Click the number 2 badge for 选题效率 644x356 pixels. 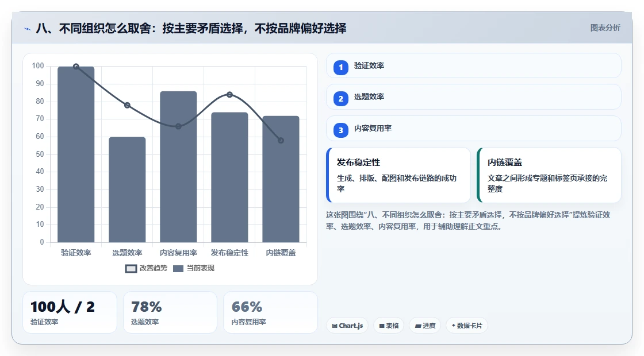(x=341, y=99)
